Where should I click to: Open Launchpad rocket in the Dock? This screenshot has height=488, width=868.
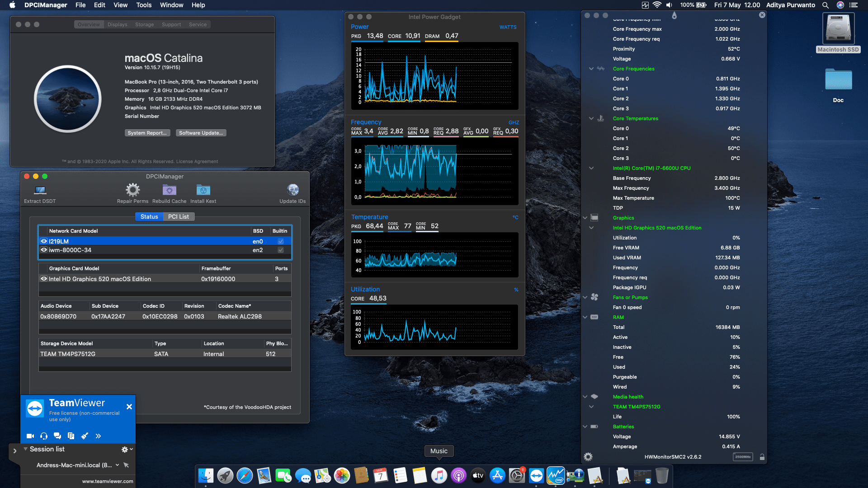tap(225, 475)
